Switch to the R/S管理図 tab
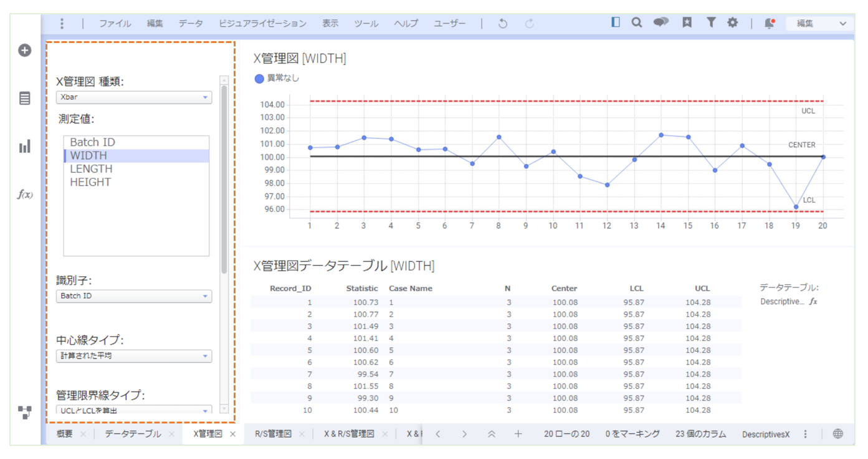The width and height of the screenshot is (868, 459). pos(273,434)
